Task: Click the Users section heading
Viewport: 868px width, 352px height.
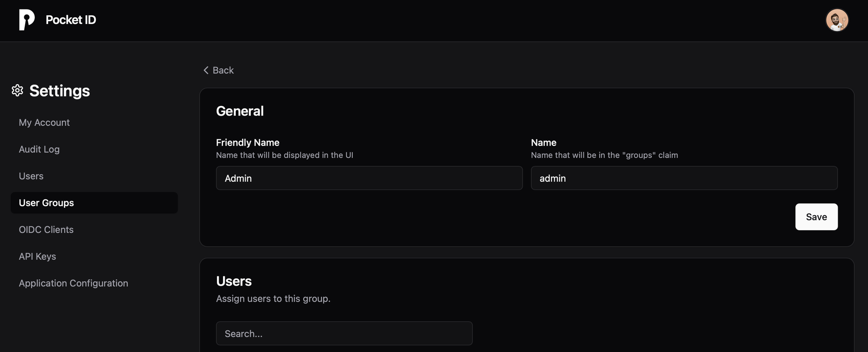Action: point(234,281)
